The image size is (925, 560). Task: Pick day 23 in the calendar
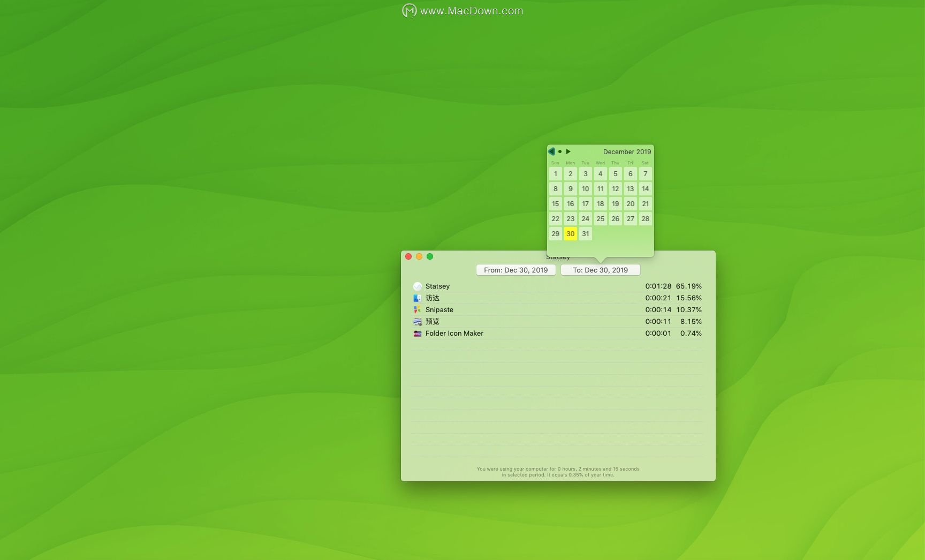pos(571,219)
